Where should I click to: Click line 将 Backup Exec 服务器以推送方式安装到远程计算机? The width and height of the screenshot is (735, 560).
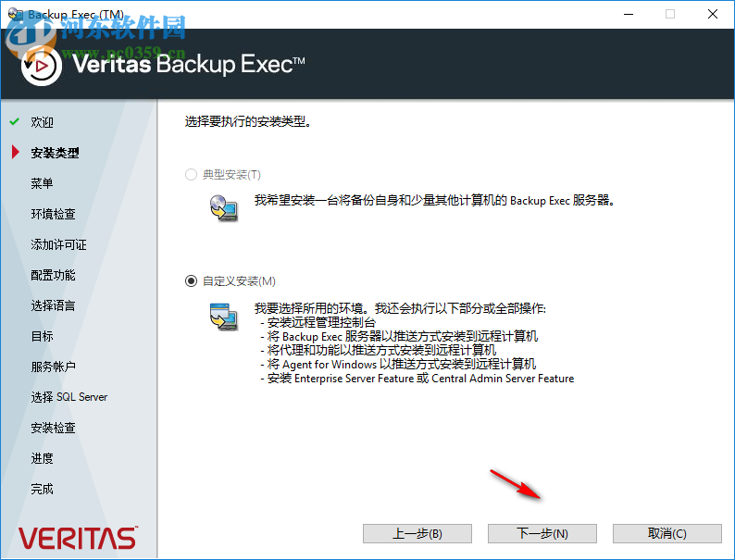pyautogui.click(x=399, y=337)
